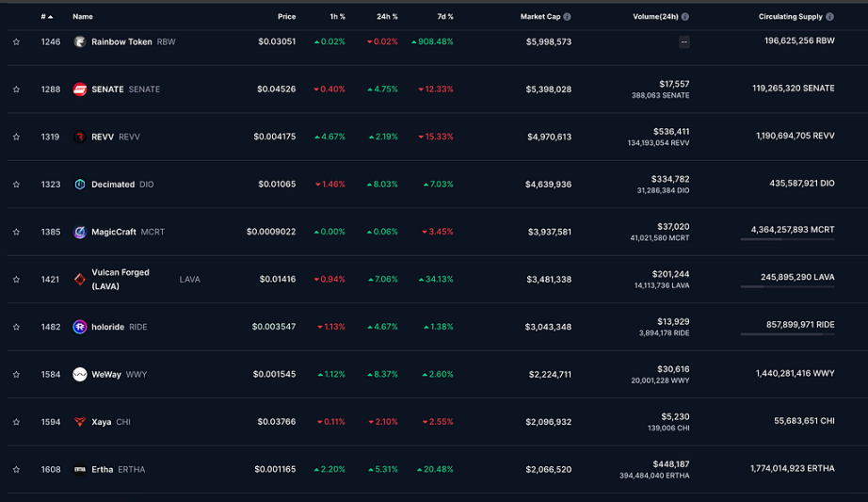This screenshot has width=868, height=502.
Task: Click the Volume(24h) info icon
Action: tap(684, 17)
